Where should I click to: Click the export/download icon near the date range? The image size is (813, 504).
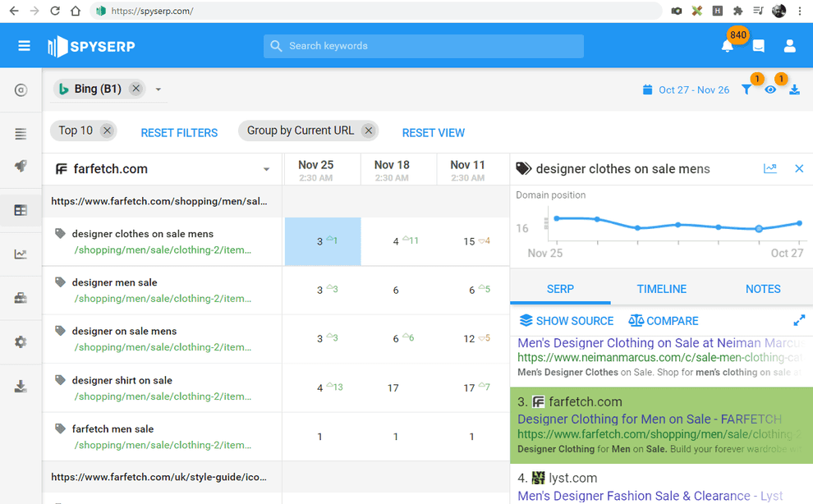pos(794,89)
